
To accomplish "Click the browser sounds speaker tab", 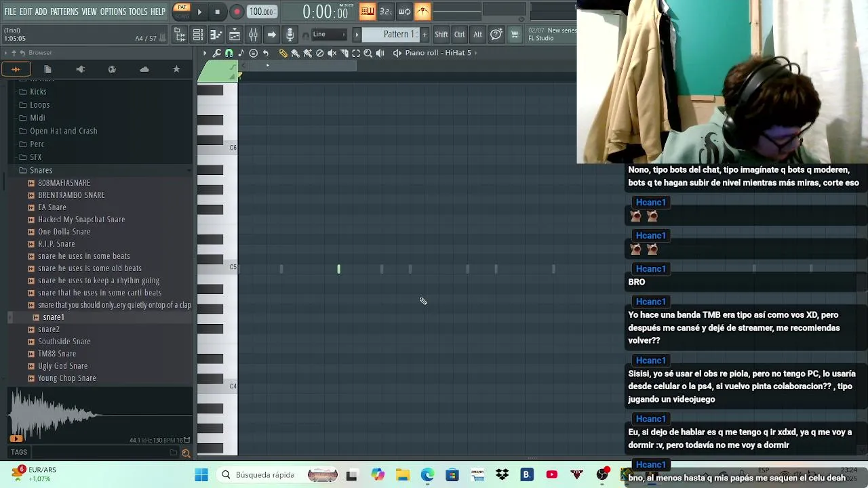I will click(80, 69).
